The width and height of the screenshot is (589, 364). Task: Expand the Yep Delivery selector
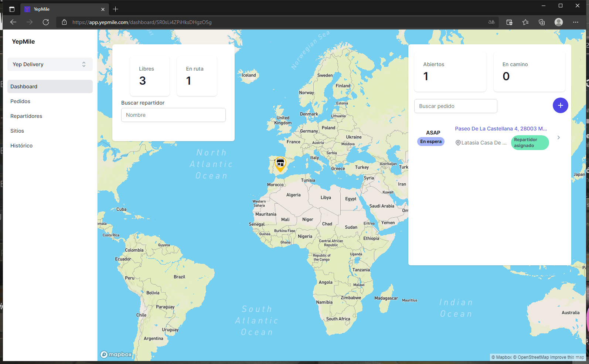tap(50, 64)
